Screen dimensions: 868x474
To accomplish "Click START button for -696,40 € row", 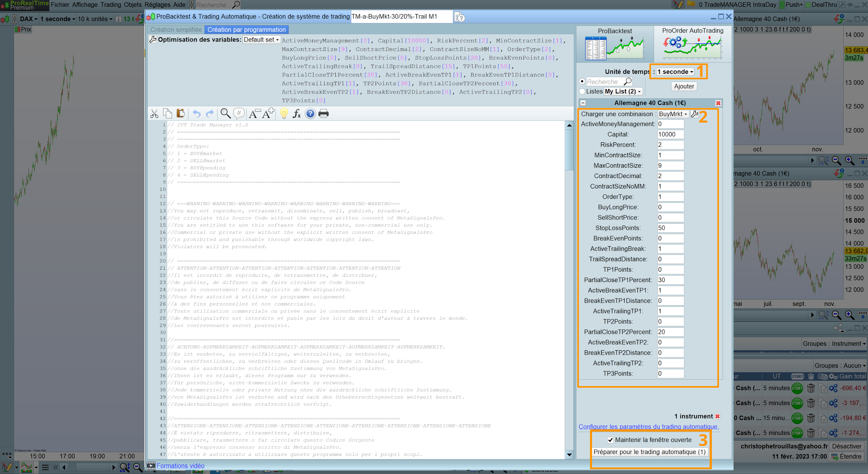I will (x=797, y=388).
